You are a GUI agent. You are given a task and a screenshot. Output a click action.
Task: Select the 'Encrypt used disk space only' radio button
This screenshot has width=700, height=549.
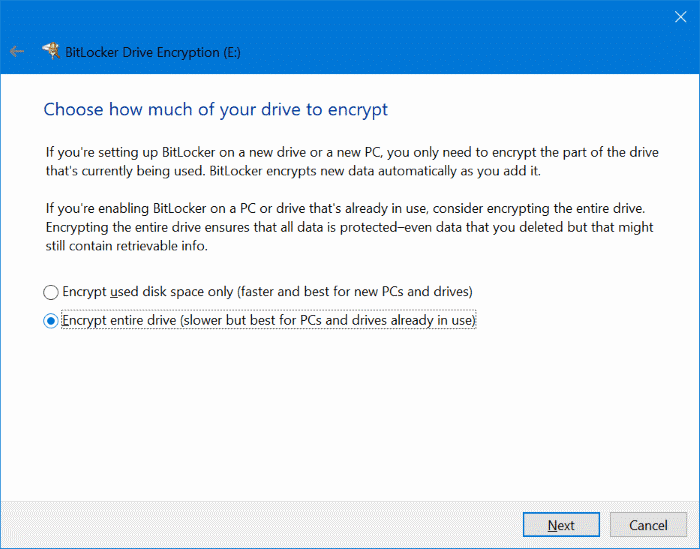51,292
